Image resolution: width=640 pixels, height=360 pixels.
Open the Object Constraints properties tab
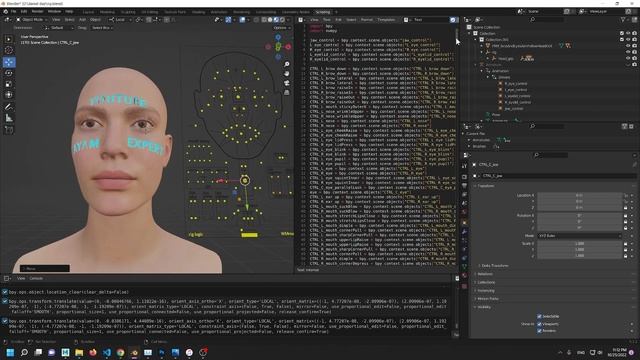pyautogui.click(x=464, y=258)
